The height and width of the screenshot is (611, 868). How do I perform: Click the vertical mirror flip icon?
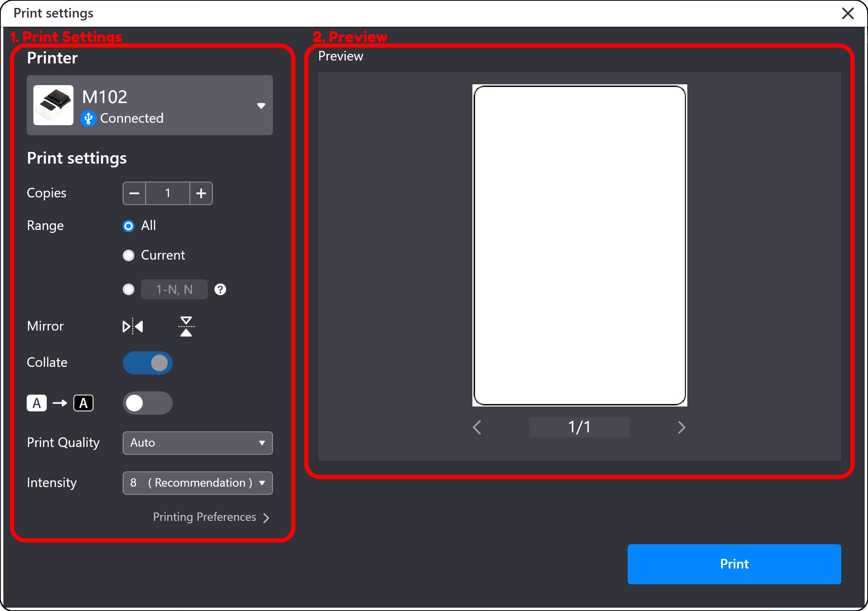tap(186, 326)
